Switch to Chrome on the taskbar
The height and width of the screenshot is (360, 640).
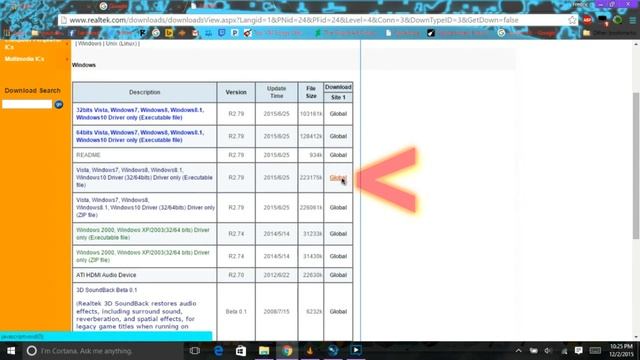click(x=287, y=351)
